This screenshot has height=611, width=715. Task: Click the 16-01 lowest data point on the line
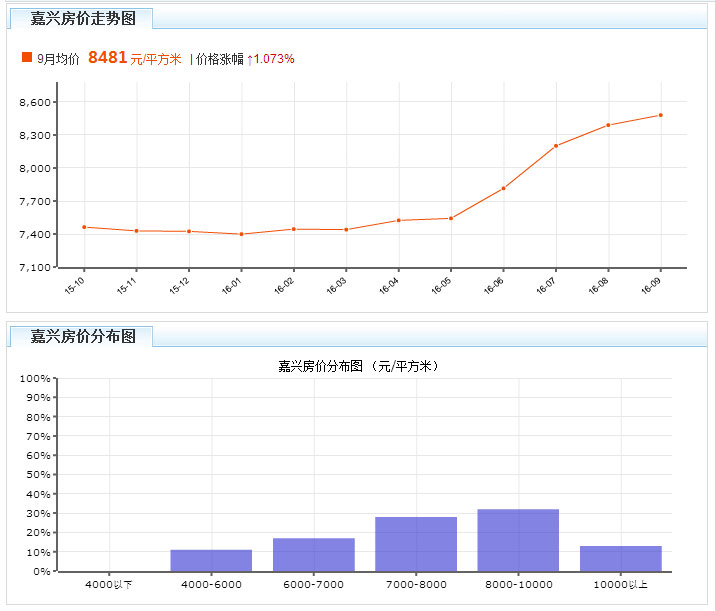point(241,234)
